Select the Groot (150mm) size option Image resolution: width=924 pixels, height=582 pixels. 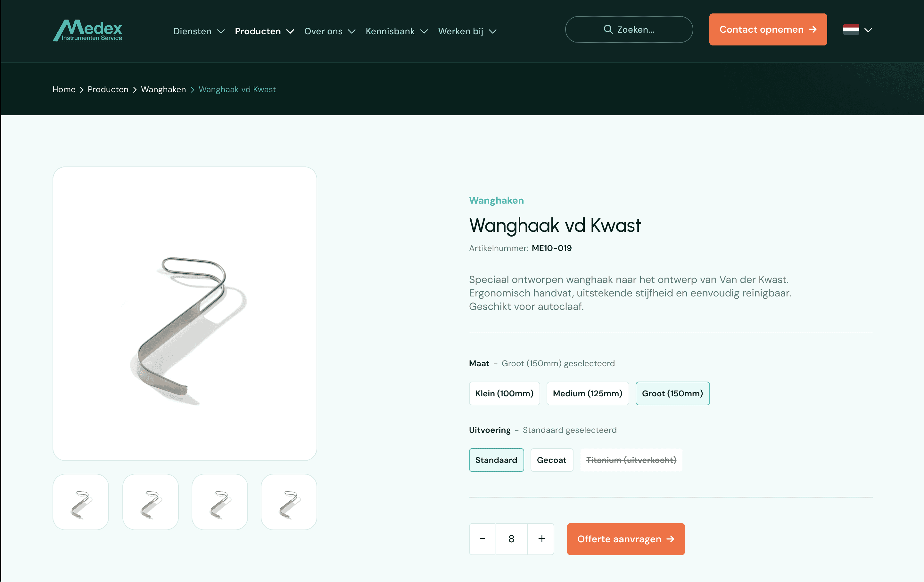pos(672,393)
